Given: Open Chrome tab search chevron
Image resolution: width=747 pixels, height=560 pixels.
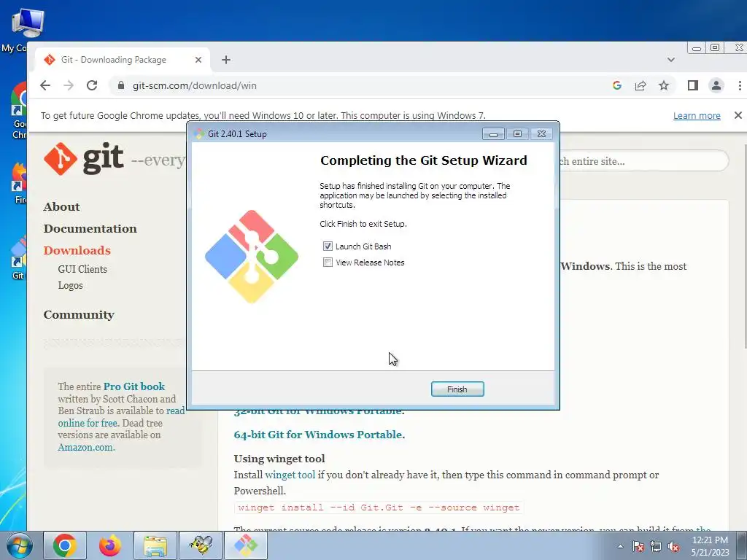Looking at the screenshot, I should coord(671,60).
